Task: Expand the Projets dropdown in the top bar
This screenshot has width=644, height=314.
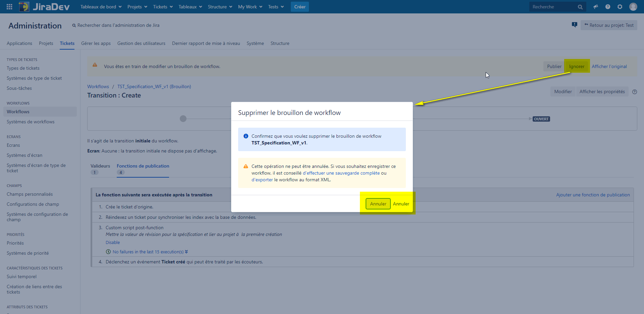Action: click(137, 7)
